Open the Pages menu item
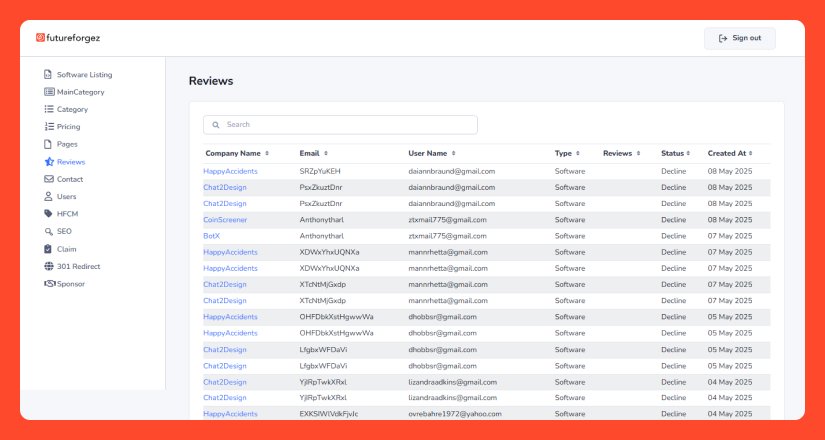 [x=67, y=144]
